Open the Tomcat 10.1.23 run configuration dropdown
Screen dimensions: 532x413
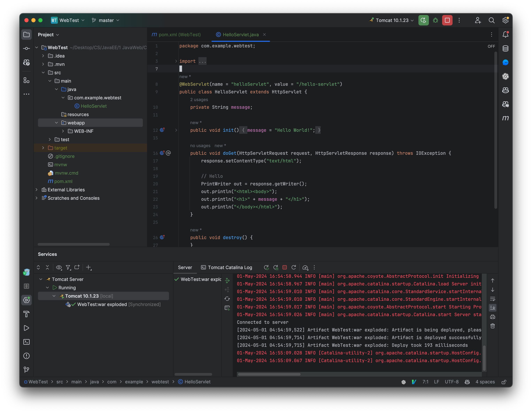(391, 20)
